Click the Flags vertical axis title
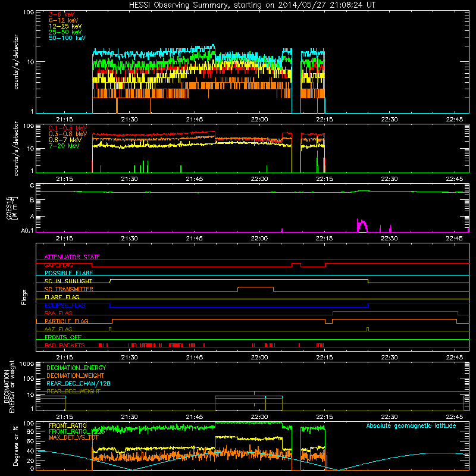Screen dimensions: 476x476 [x=24, y=297]
